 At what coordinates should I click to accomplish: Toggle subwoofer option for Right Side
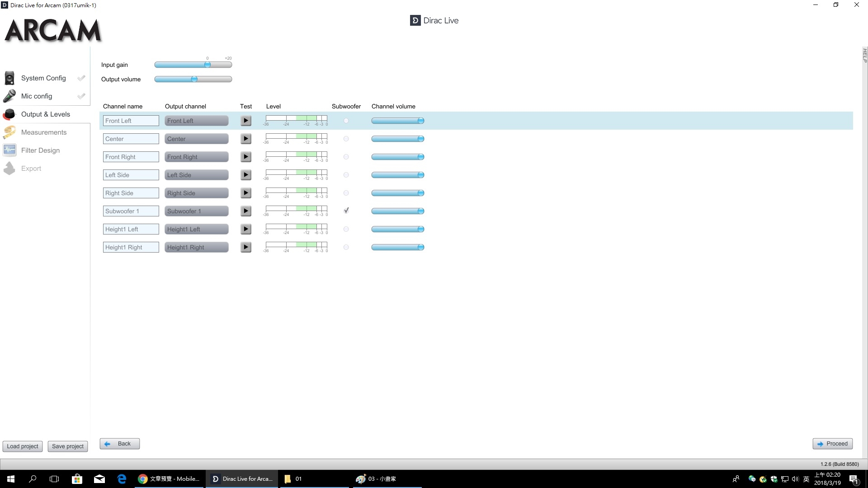(x=346, y=193)
